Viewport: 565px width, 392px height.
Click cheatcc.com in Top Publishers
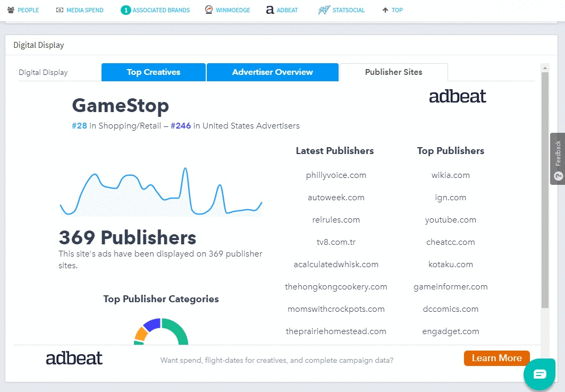pos(450,242)
